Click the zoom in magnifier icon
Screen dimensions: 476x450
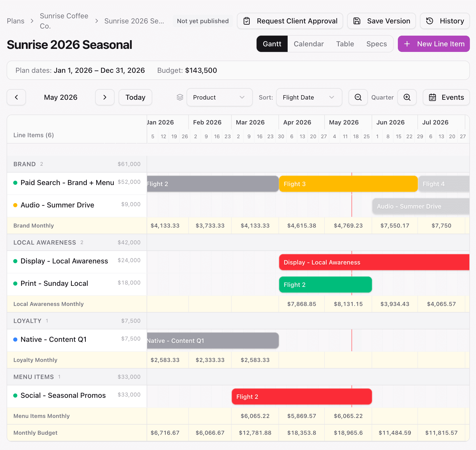(x=407, y=97)
